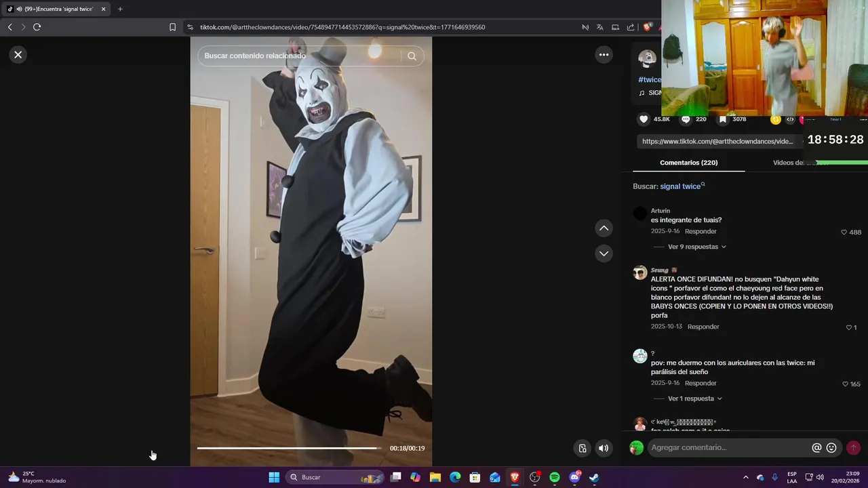Open the three-dots more options menu on the video
Image resolution: width=868 pixels, height=488 pixels.
coord(604,55)
